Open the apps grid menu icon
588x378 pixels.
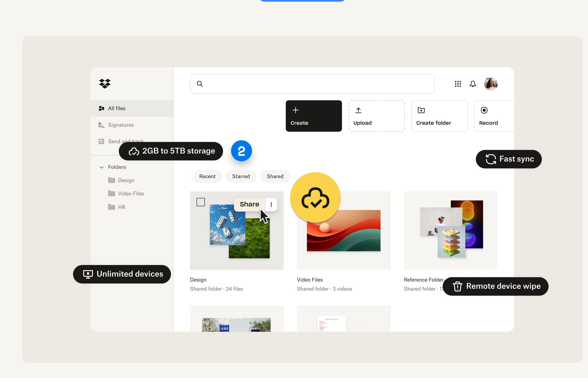pyautogui.click(x=458, y=84)
